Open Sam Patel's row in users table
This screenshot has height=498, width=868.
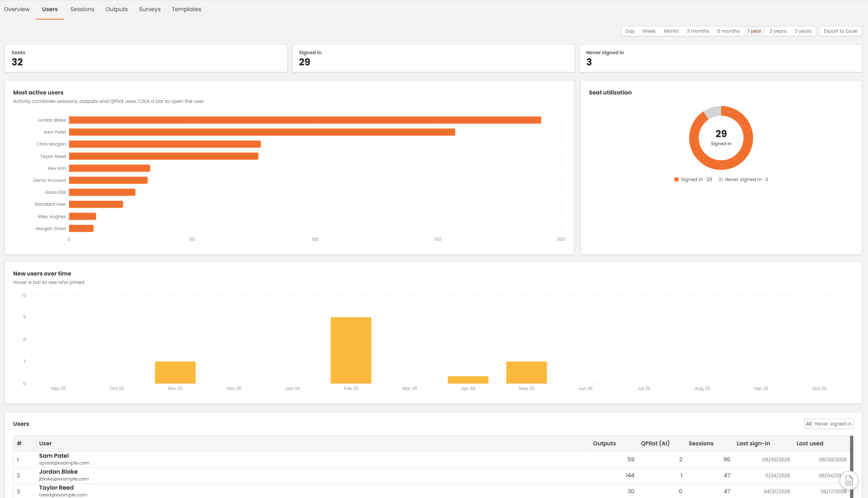point(431,459)
